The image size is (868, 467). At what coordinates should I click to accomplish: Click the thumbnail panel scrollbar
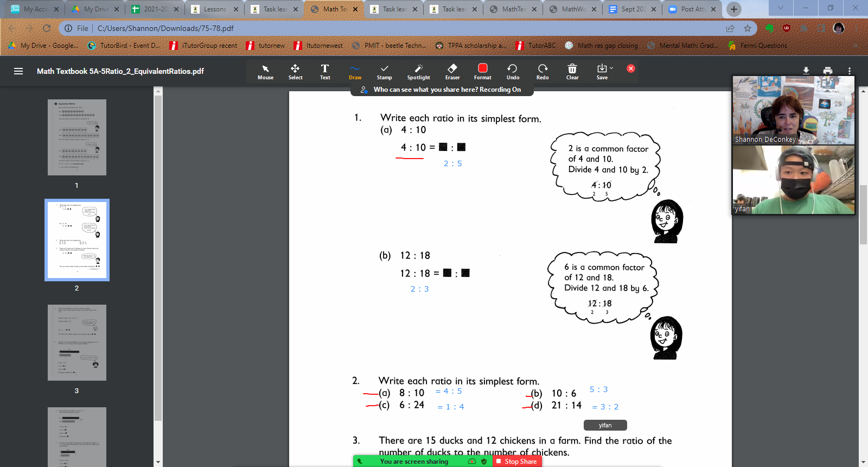[158, 258]
